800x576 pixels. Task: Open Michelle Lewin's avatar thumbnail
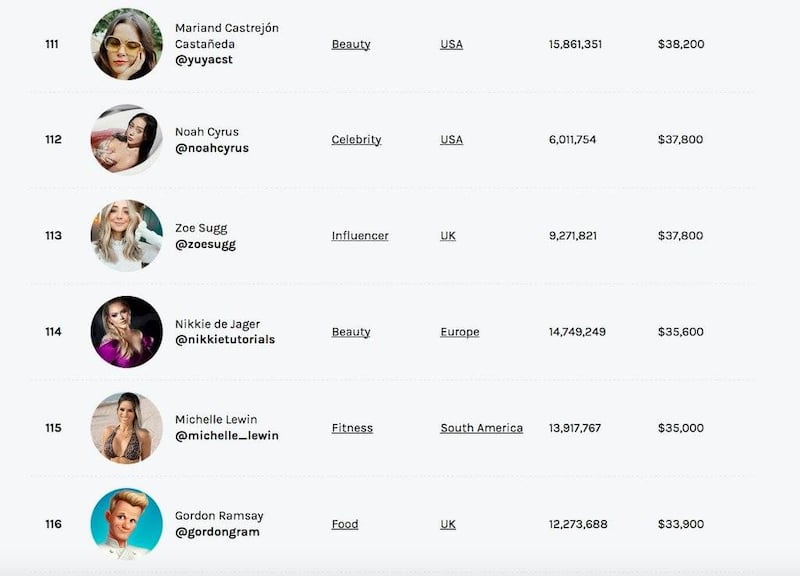pyautogui.click(x=127, y=428)
